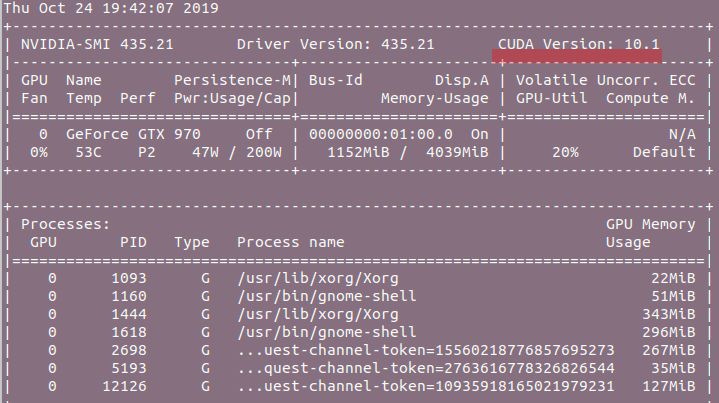This screenshot has height=403, width=719.
Task: Click the "PID" column header
Action: tap(133, 242)
